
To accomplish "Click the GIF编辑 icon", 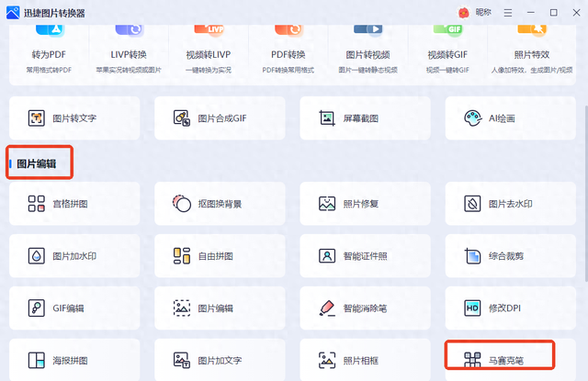I will click(37, 308).
